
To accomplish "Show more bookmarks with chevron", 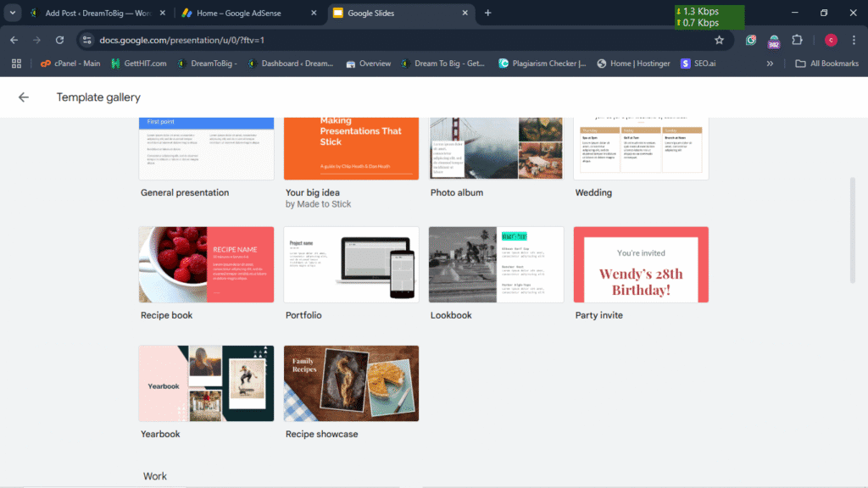I will pos(770,64).
